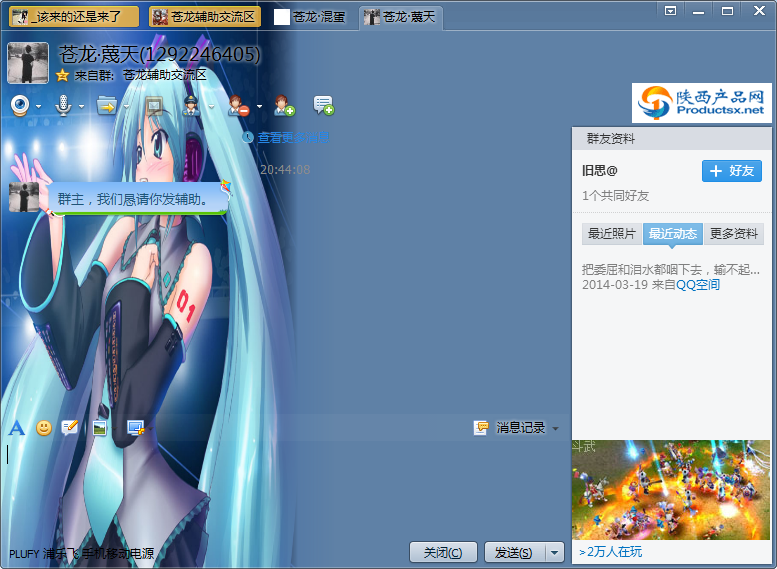Open the 更多资料 tab
The width and height of the screenshot is (777, 569).
coord(733,233)
